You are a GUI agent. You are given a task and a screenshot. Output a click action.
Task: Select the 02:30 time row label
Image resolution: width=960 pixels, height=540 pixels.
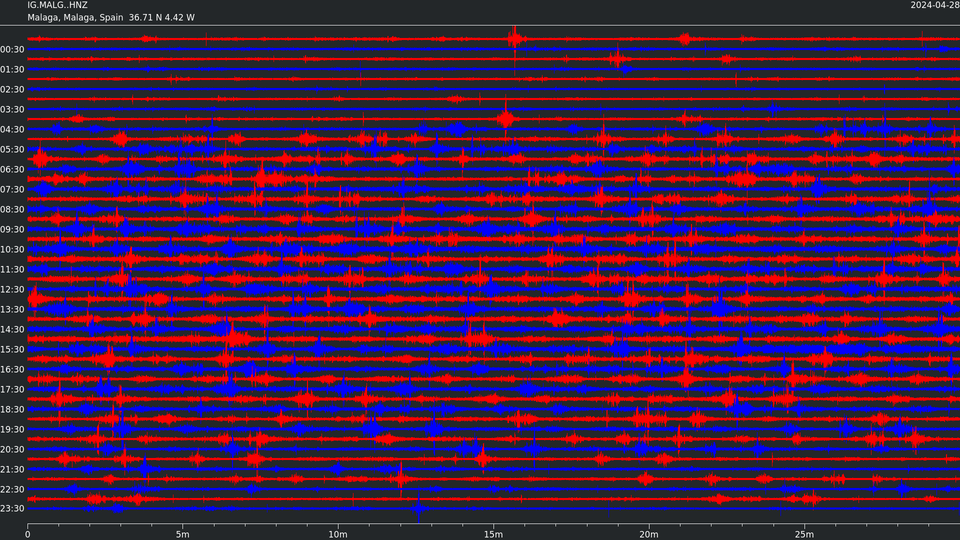click(x=12, y=89)
